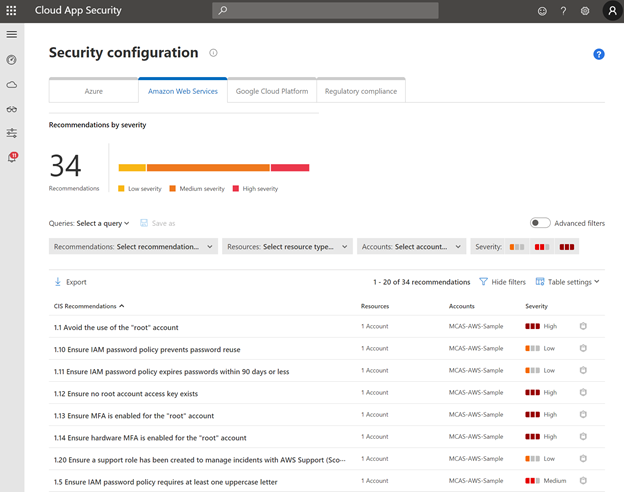
Task: Open the user account avatar
Action: 612,11
